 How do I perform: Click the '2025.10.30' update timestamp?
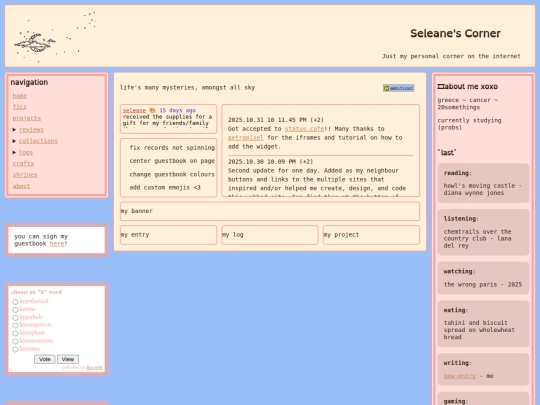[270, 162]
